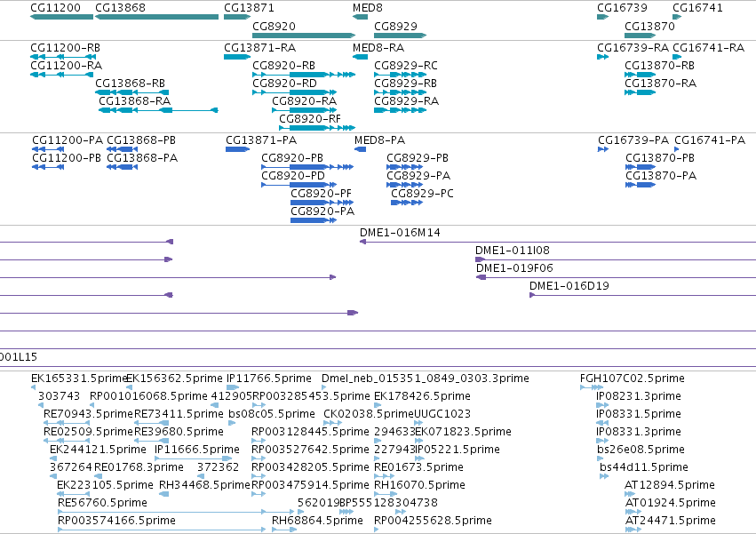756x534 pixels.
Task: Open EST bs26e08.5prime
Action: pos(641,450)
